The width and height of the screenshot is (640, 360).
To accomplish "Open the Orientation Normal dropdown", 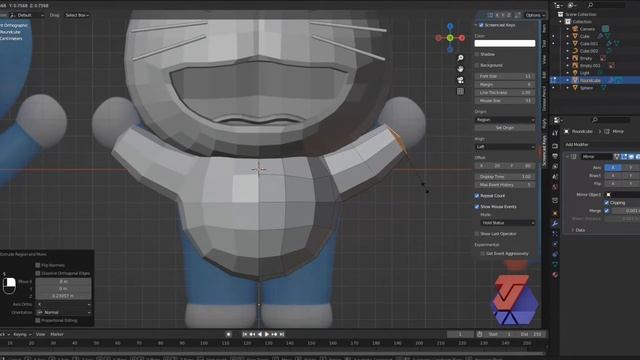I will click(63, 313).
